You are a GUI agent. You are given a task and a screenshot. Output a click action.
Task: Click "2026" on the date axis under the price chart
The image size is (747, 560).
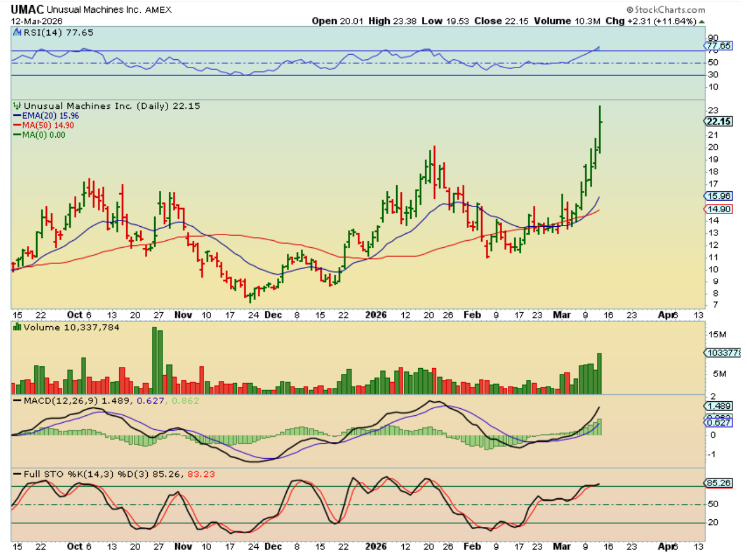376,315
